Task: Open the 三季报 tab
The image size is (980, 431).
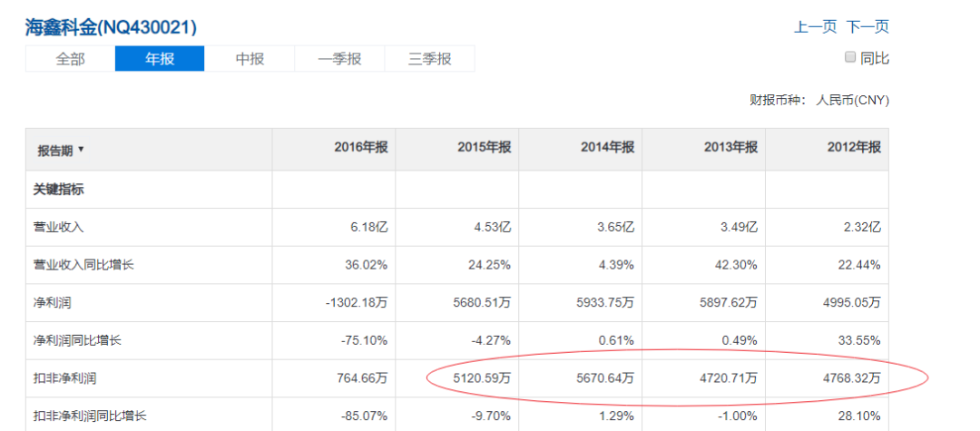Action: click(429, 59)
